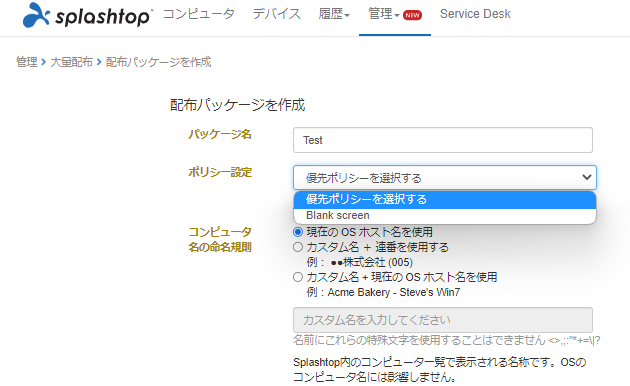Go to 管理 in the breadcrumb
630x386 pixels.
click(27, 62)
